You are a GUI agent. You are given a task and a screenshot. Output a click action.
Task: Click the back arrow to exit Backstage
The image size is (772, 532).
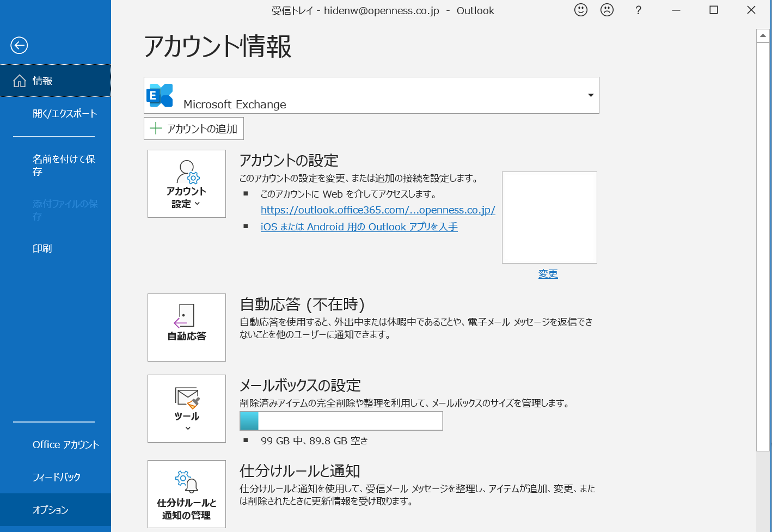[x=19, y=45]
